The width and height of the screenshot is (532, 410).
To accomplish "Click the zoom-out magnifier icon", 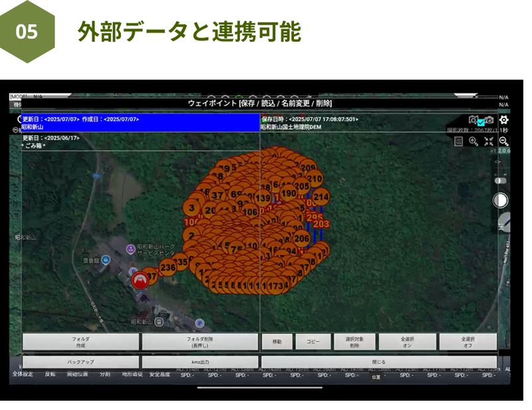I will 503,141.
